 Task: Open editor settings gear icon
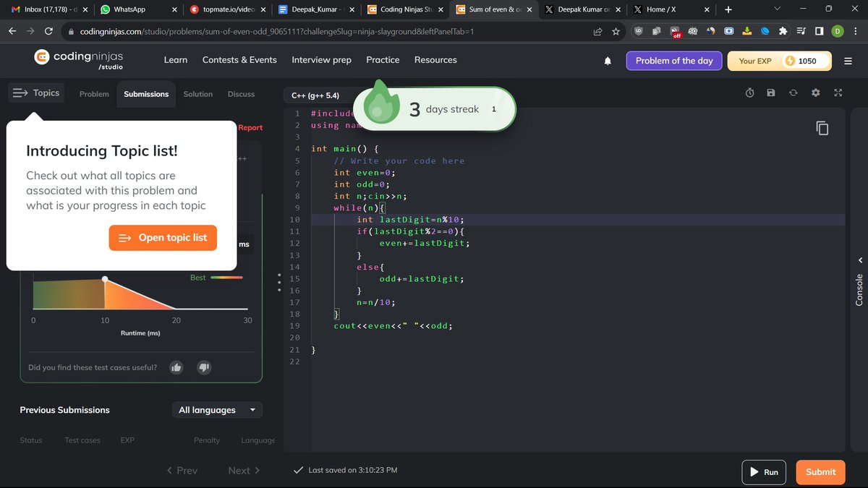pos(816,93)
